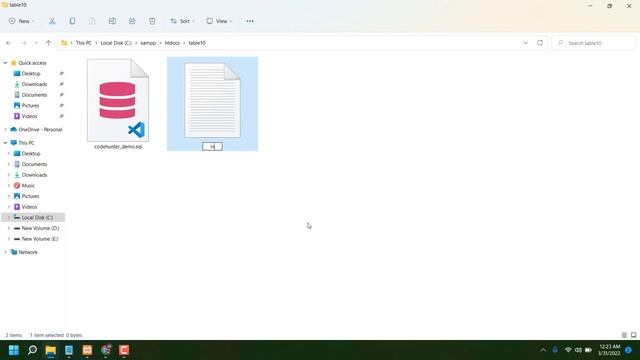Open Videos under Quick access

click(x=29, y=116)
